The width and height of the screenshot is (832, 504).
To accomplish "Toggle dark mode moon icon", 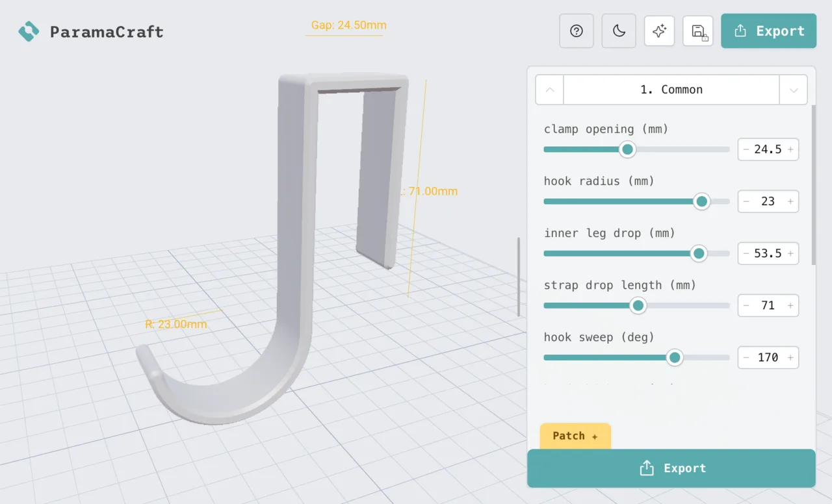I will [619, 31].
